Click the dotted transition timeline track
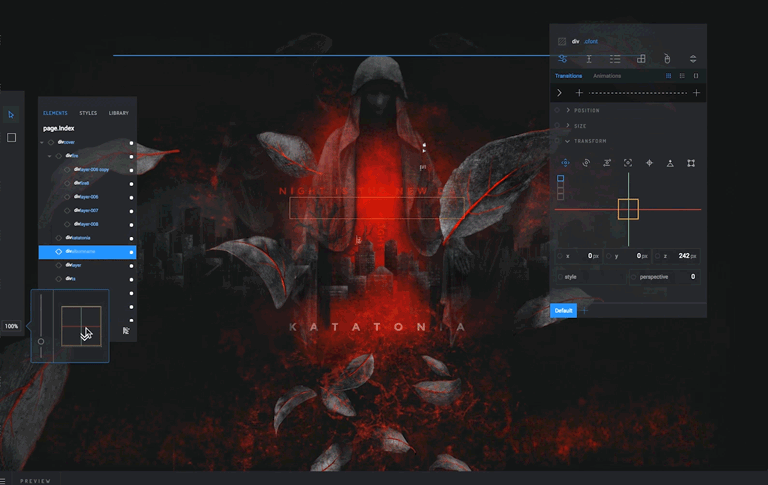This screenshot has height=485, width=768. 638,93
